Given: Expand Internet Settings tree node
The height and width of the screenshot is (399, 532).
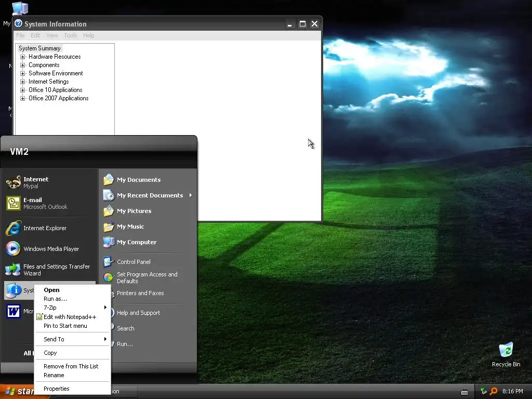Looking at the screenshot, I should tap(22, 82).
